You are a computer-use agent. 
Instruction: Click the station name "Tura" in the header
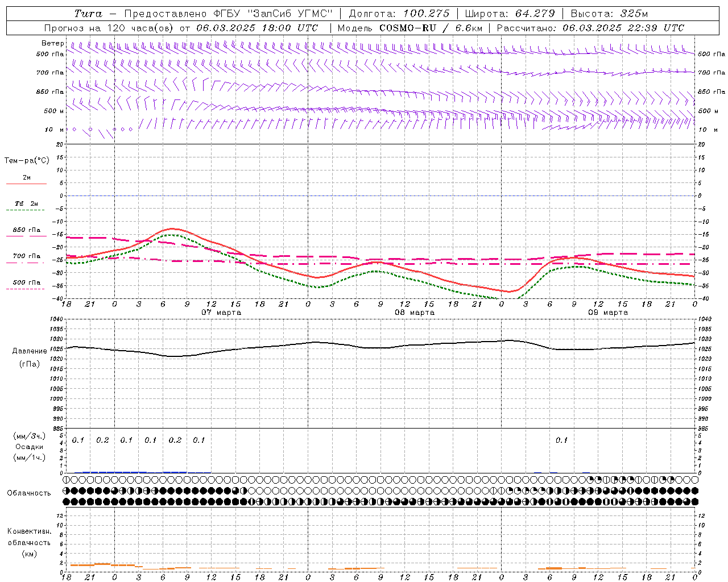[88, 14]
